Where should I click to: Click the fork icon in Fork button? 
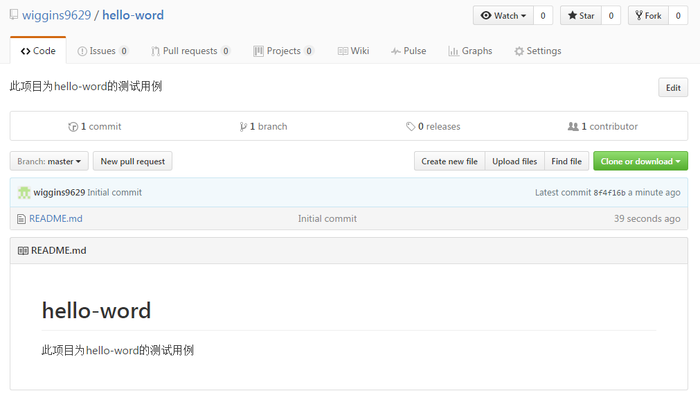click(639, 16)
